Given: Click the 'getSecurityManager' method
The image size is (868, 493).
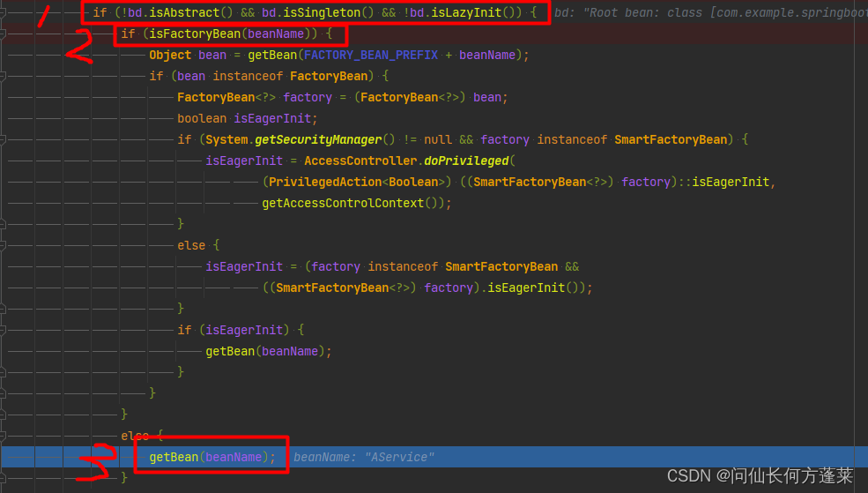Looking at the screenshot, I should coord(318,139).
